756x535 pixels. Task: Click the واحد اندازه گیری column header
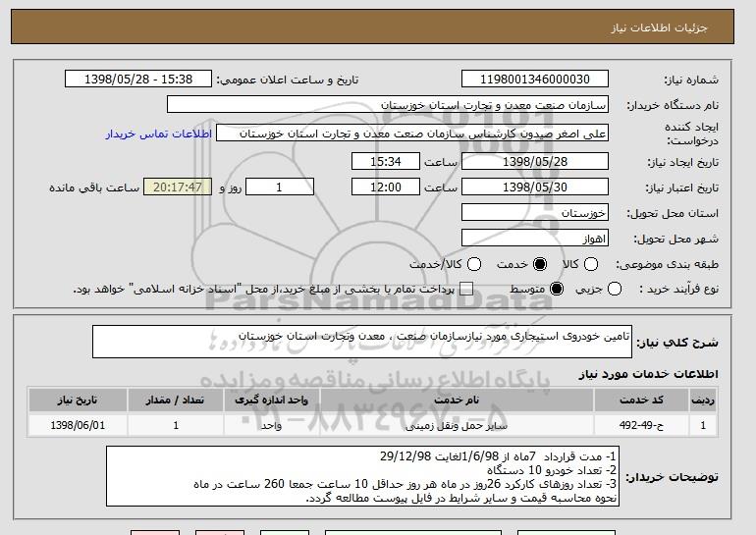271,401
